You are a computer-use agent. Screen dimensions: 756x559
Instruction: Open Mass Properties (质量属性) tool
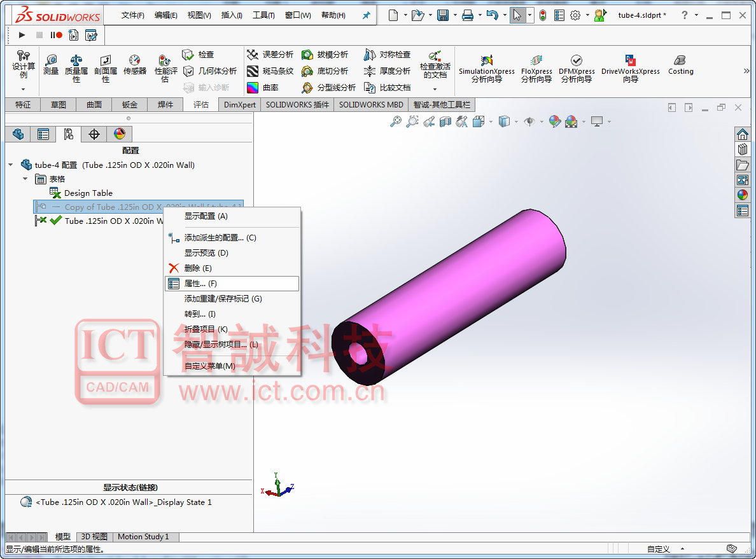pyautogui.click(x=76, y=69)
